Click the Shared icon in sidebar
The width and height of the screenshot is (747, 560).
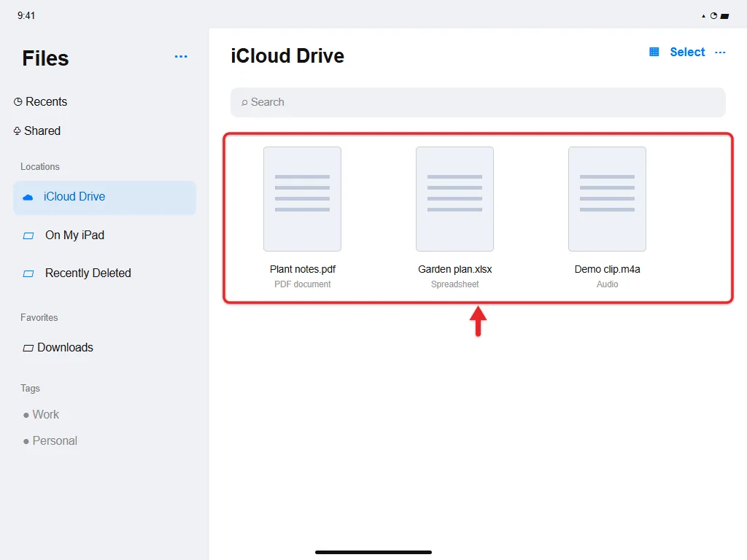(x=18, y=131)
